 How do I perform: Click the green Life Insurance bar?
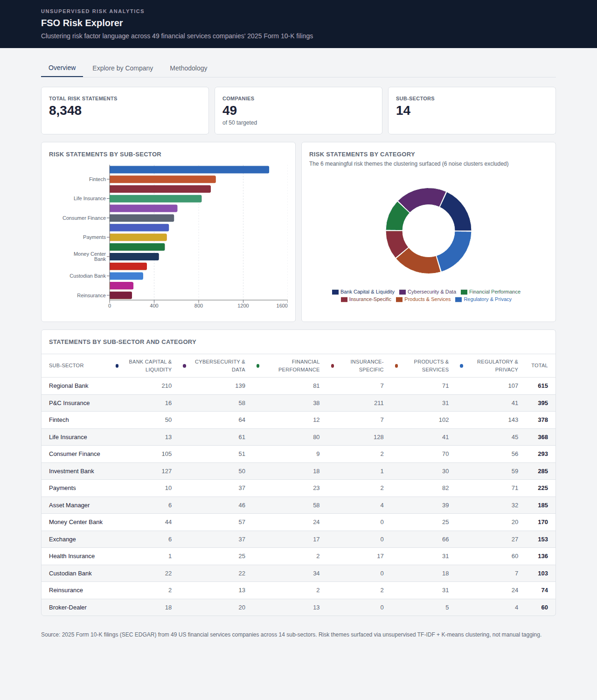point(156,199)
